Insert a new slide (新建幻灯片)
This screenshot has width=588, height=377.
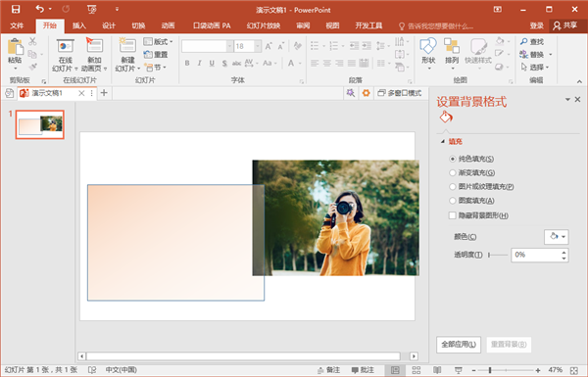[x=127, y=55]
